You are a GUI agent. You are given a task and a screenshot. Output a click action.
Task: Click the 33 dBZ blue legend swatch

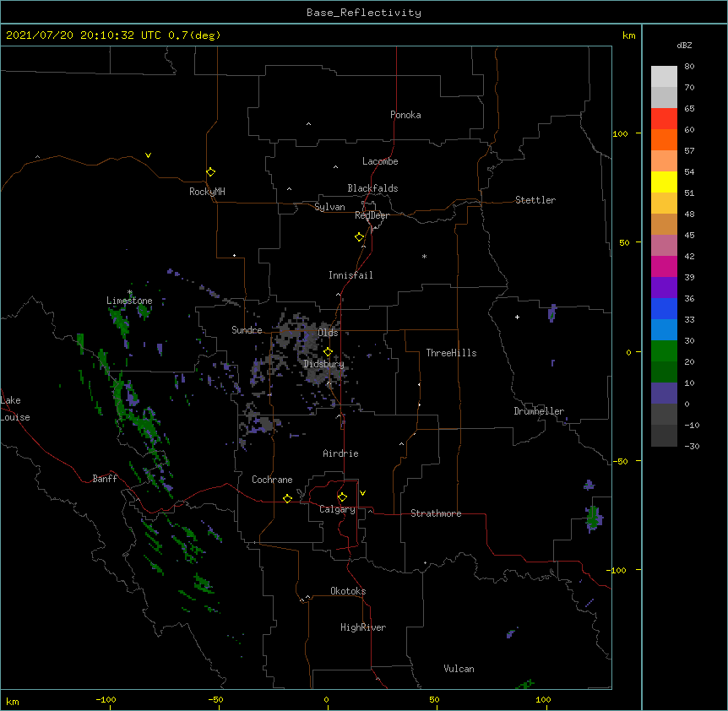pyautogui.click(x=664, y=309)
